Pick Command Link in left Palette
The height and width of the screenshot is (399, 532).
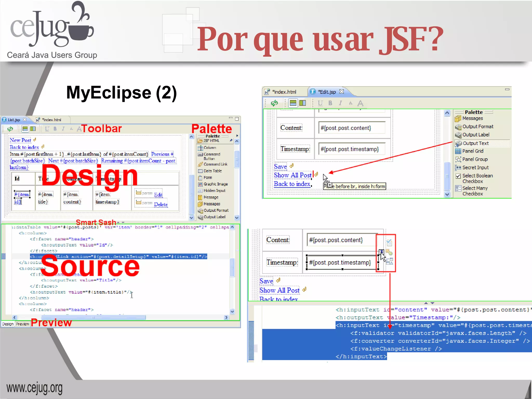tap(213, 164)
